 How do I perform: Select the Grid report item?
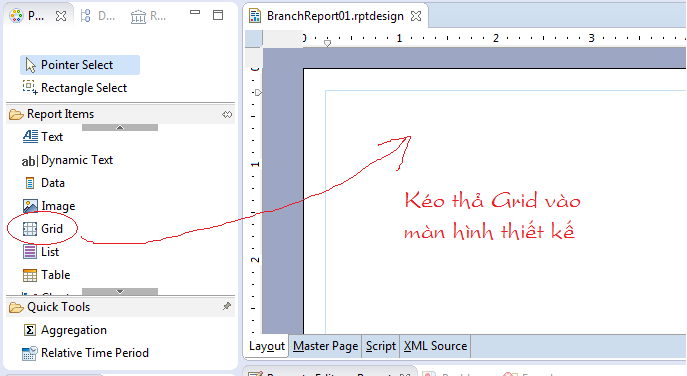point(43,229)
